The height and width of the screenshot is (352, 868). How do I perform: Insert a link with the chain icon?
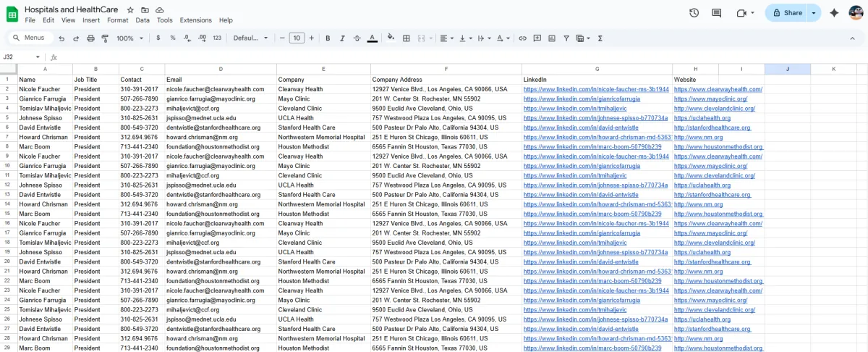[x=522, y=38]
